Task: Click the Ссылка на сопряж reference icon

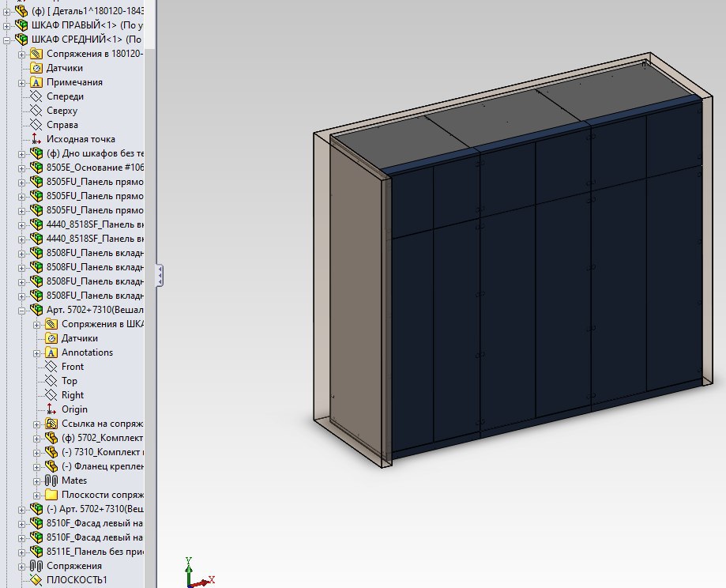Action: [51, 424]
